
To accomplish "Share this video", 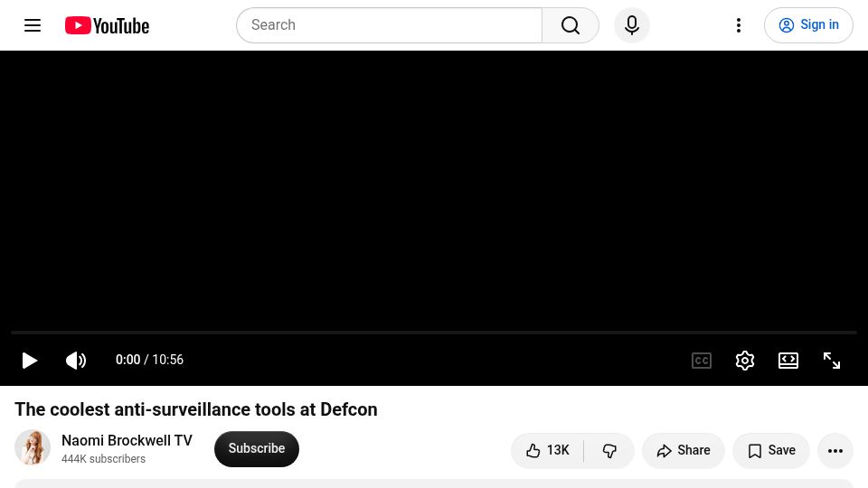I will click(x=684, y=450).
